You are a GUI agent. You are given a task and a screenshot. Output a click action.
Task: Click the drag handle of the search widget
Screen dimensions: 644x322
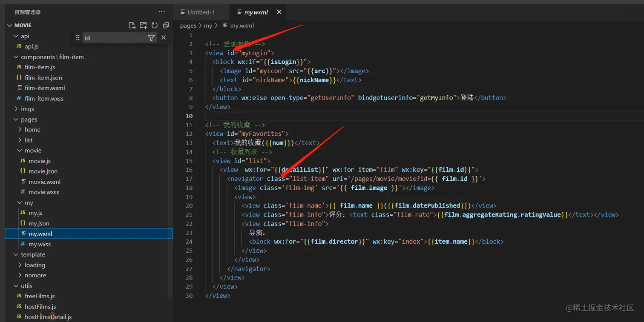[x=78, y=38]
